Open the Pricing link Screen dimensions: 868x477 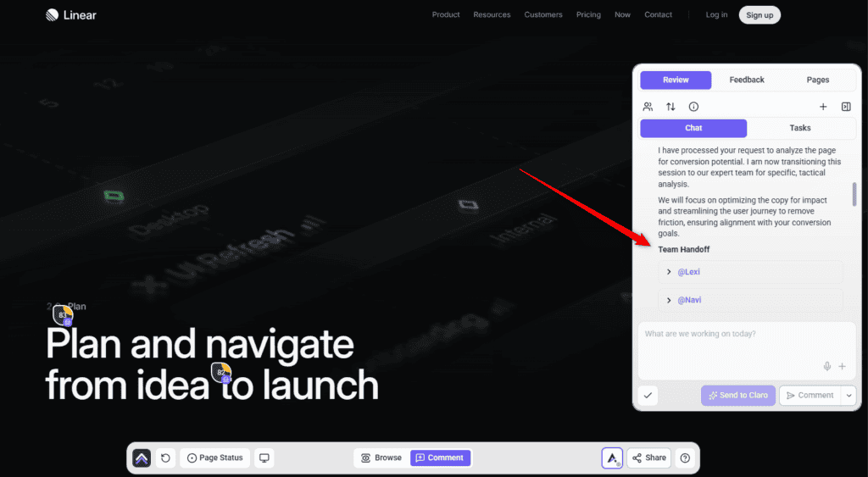tap(588, 15)
